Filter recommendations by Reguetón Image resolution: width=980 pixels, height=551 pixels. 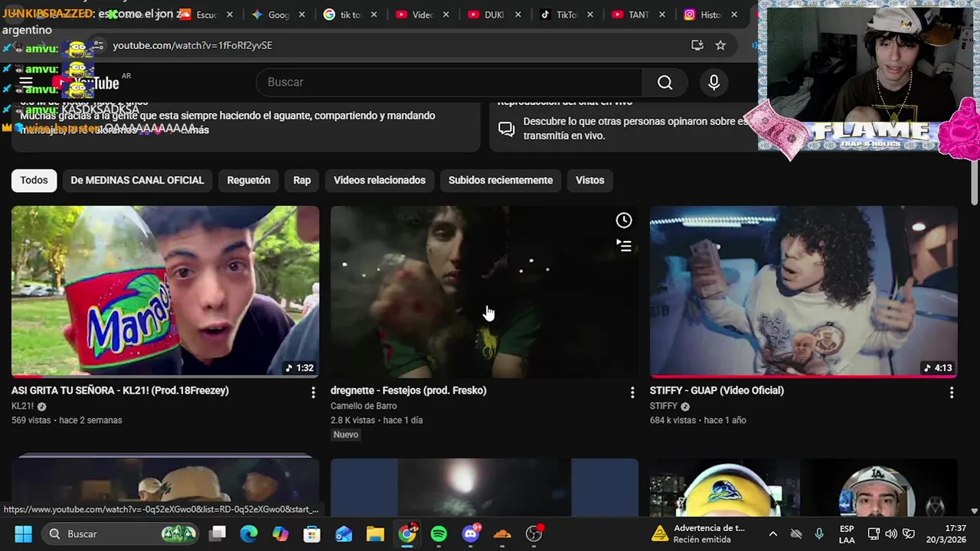pos(249,181)
